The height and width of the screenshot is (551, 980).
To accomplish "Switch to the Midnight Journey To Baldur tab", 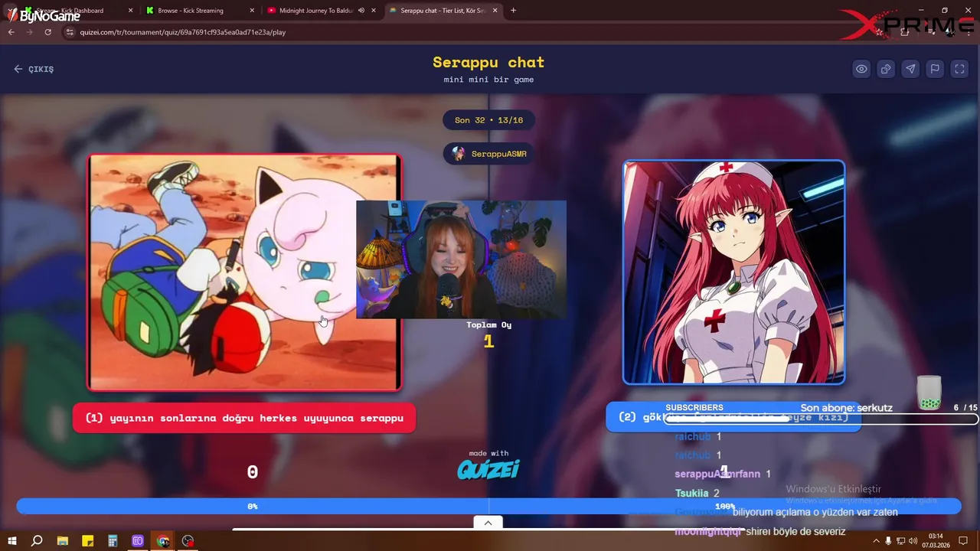I will point(315,11).
